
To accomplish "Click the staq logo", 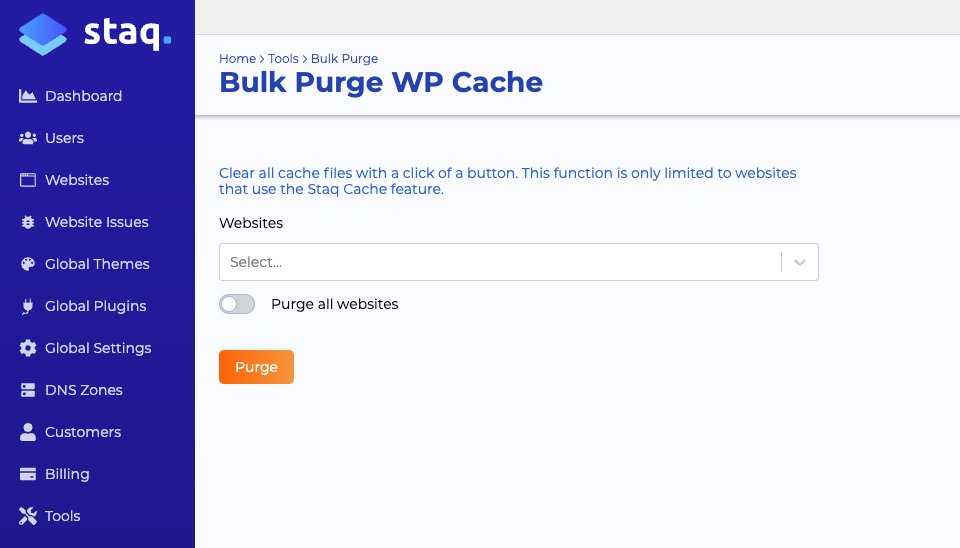I will click(95, 34).
